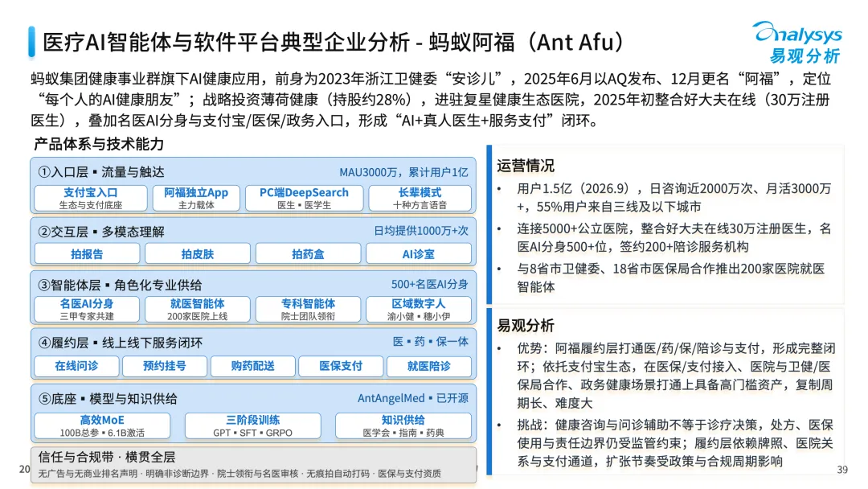Click the ④履约层 ▪ 线上线下服务闭环 header
Screen dimensions: 868x489
[120, 343]
